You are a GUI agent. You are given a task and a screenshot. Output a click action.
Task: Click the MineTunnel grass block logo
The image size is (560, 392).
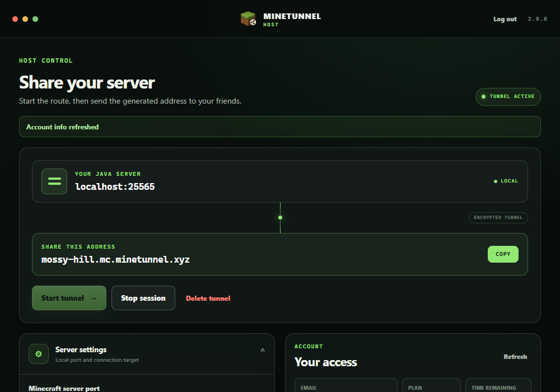[248, 19]
